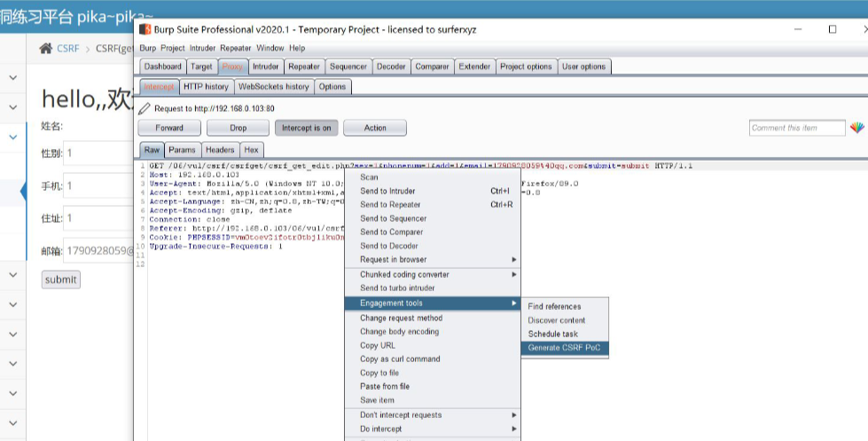The image size is (868, 441).
Task: Select Generate CSRF PoC
Action: tap(564, 348)
